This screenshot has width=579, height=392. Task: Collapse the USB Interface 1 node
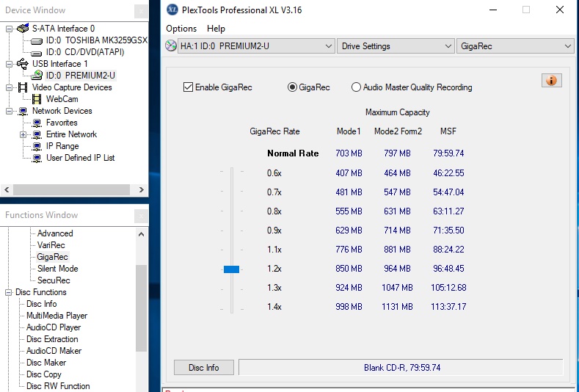(x=10, y=64)
